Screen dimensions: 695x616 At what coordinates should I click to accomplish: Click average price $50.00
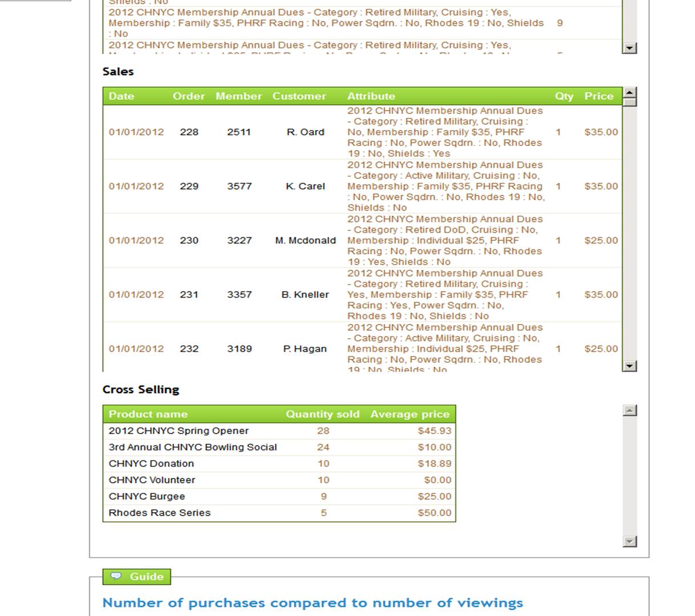434,513
